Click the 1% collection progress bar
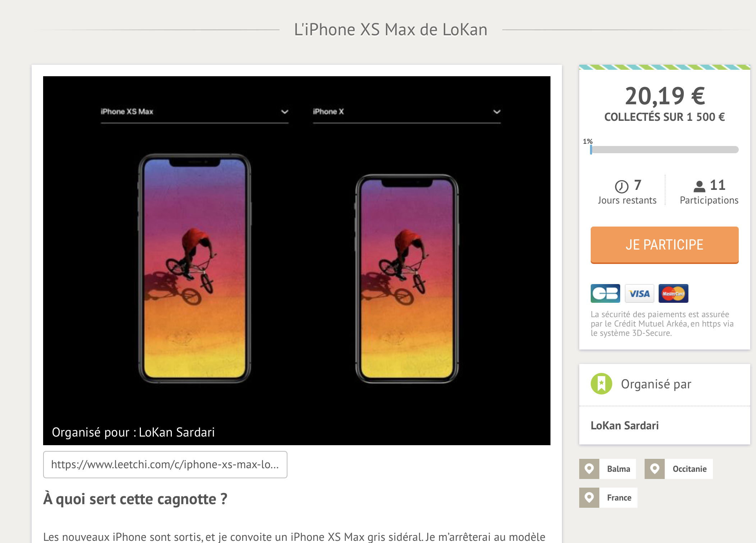The image size is (756, 543). (664, 150)
